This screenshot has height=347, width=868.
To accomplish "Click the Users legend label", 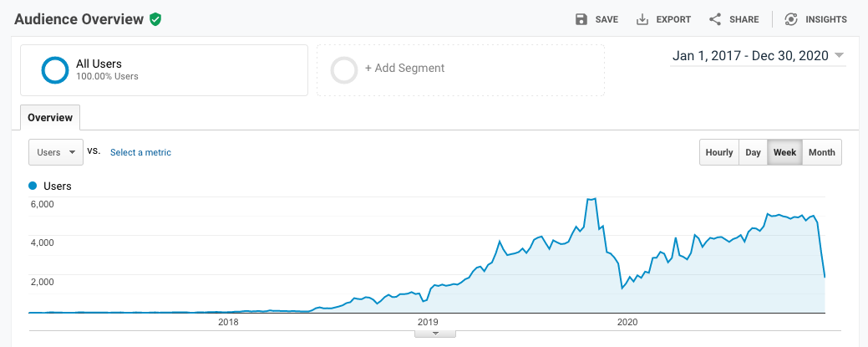I will 58,186.
